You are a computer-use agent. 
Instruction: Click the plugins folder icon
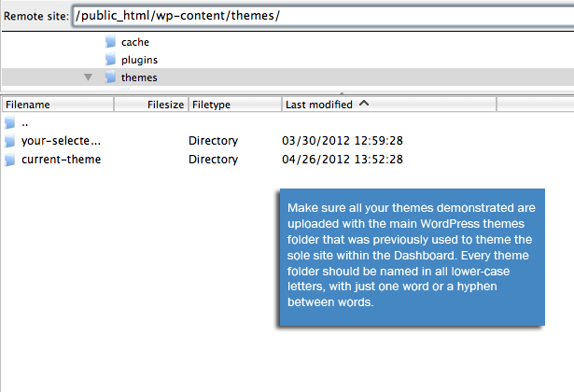point(110,60)
